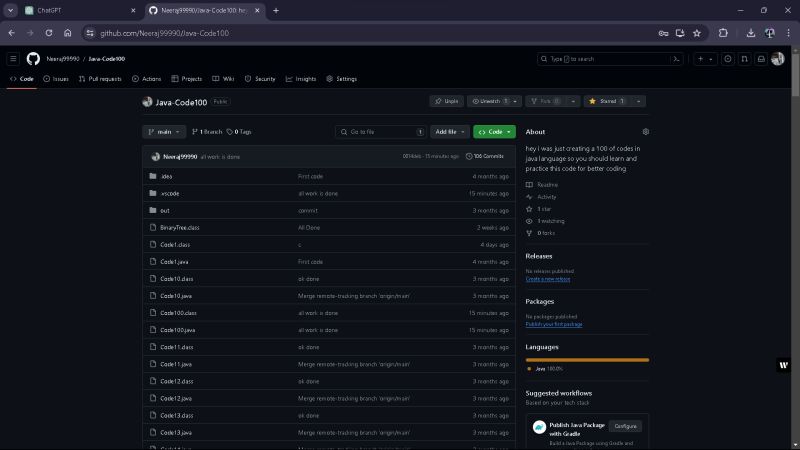Viewport: 800px width, 450px height.
Task: Open tab search dropdown arrow
Action: click(10, 10)
